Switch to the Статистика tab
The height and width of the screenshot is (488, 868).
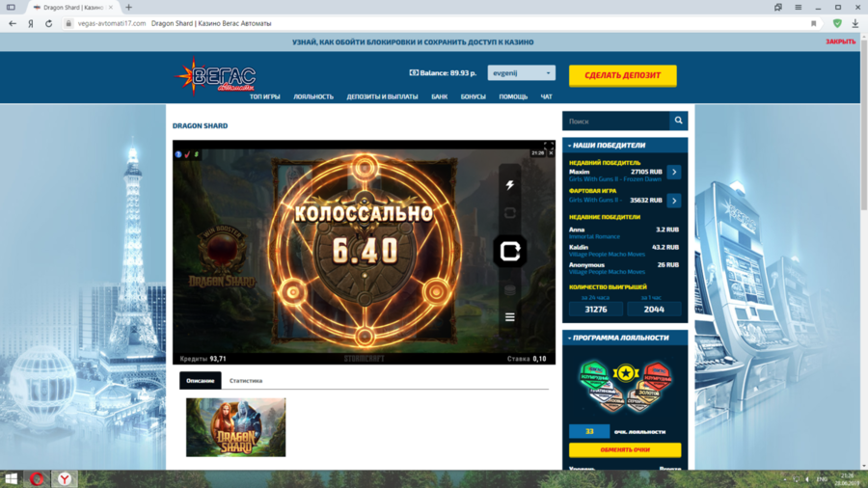pyautogui.click(x=246, y=381)
